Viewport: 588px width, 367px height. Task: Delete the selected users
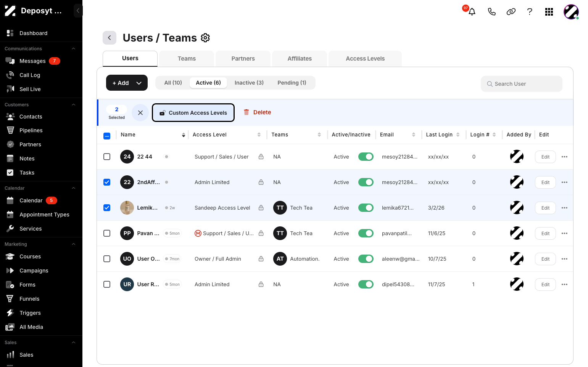click(257, 112)
